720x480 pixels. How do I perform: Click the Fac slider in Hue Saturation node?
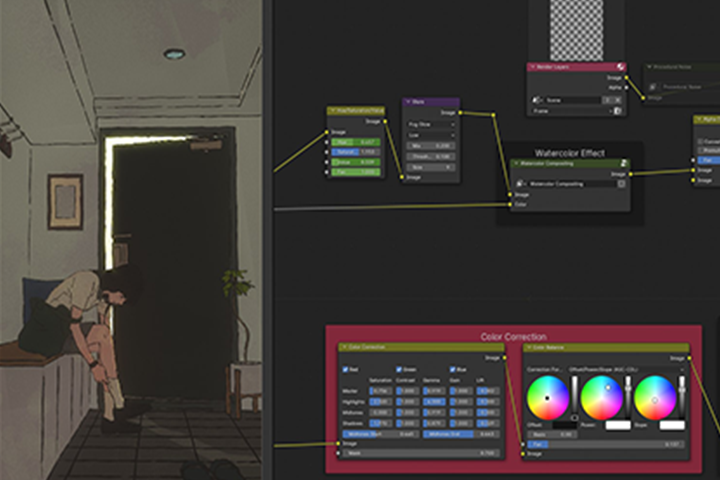coord(356,172)
